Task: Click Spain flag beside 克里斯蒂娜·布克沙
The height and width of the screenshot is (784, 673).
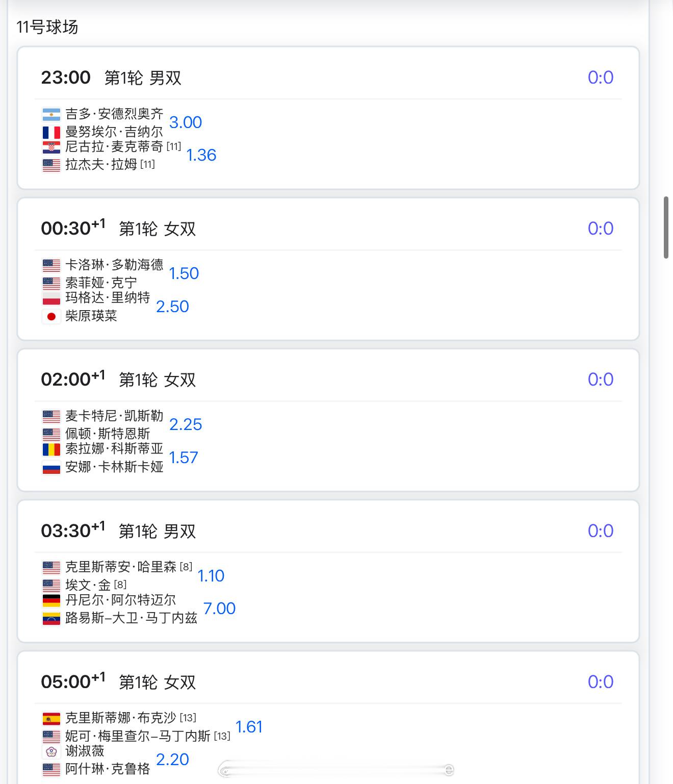Action: point(51,719)
